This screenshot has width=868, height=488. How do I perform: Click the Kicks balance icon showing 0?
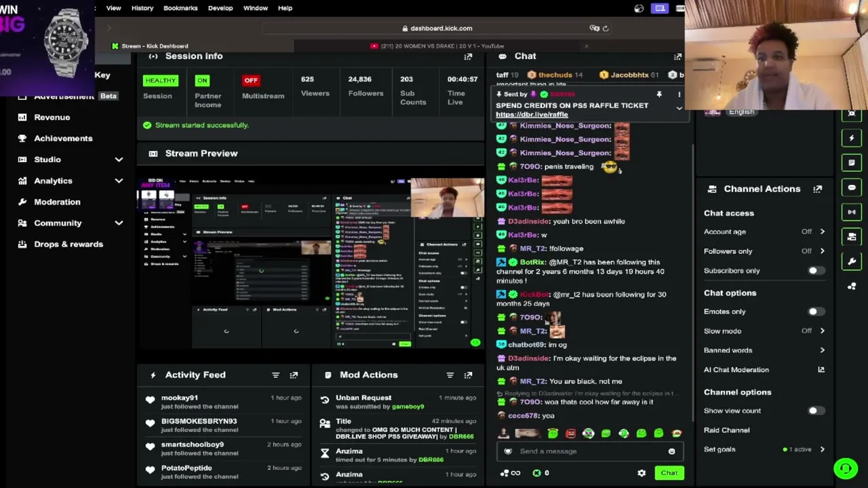(541, 473)
